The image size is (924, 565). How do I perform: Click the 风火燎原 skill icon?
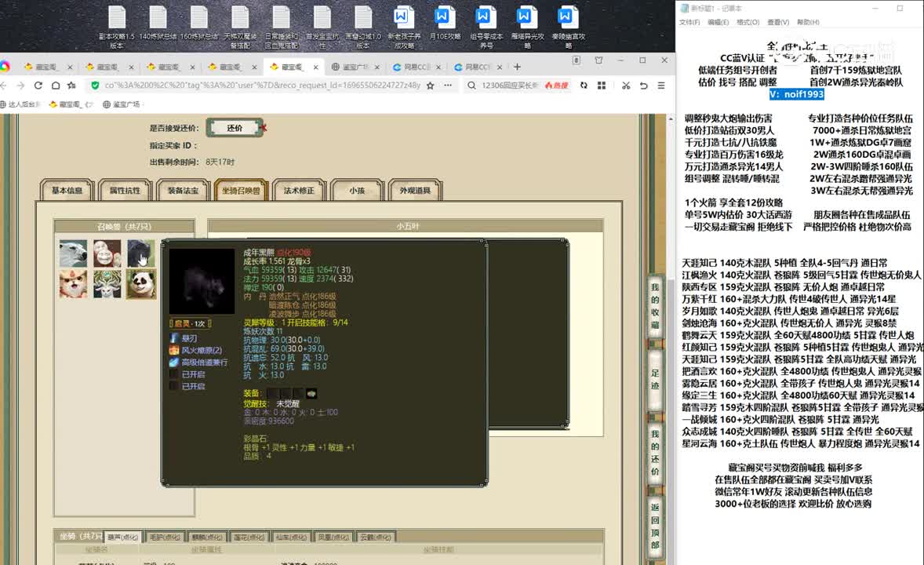(174, 350)
